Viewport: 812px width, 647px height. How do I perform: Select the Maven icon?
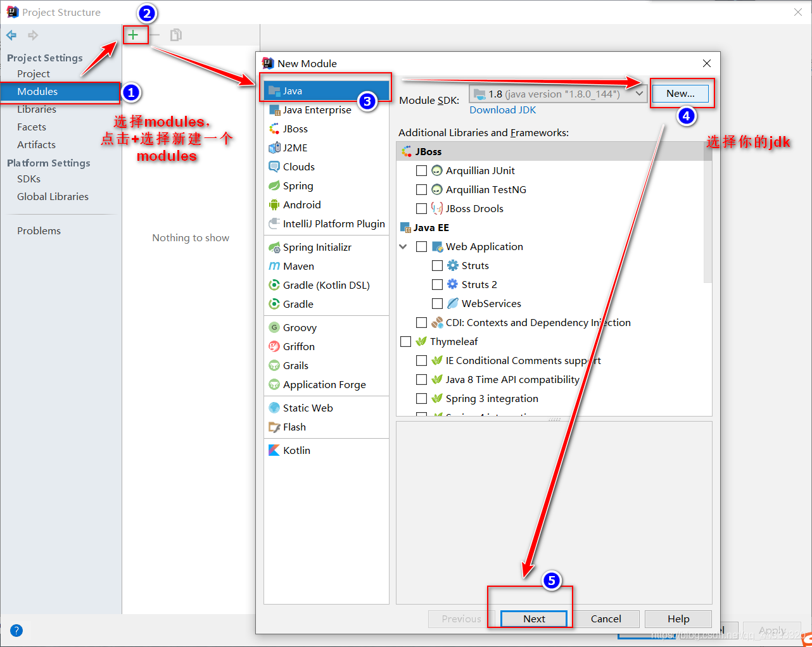click(x=274, y=267)
